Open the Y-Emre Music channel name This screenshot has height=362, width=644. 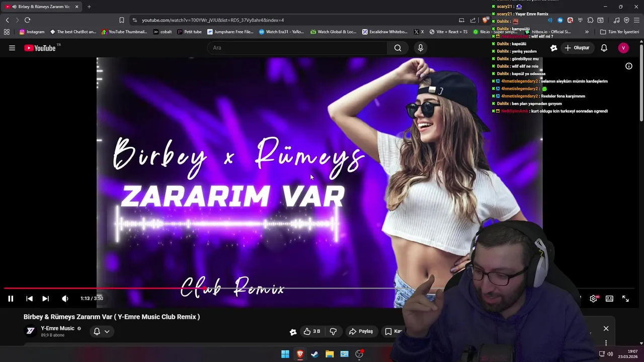(57, 328)
